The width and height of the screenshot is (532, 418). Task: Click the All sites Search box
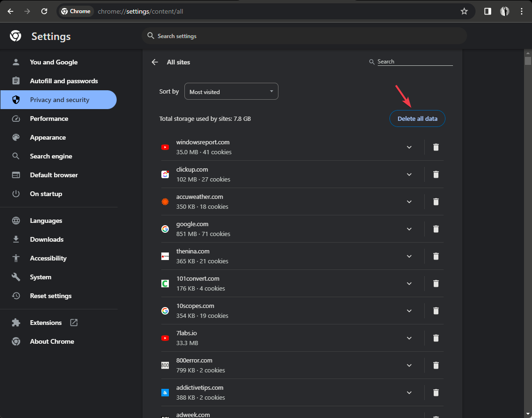click(x=414, y=62)
